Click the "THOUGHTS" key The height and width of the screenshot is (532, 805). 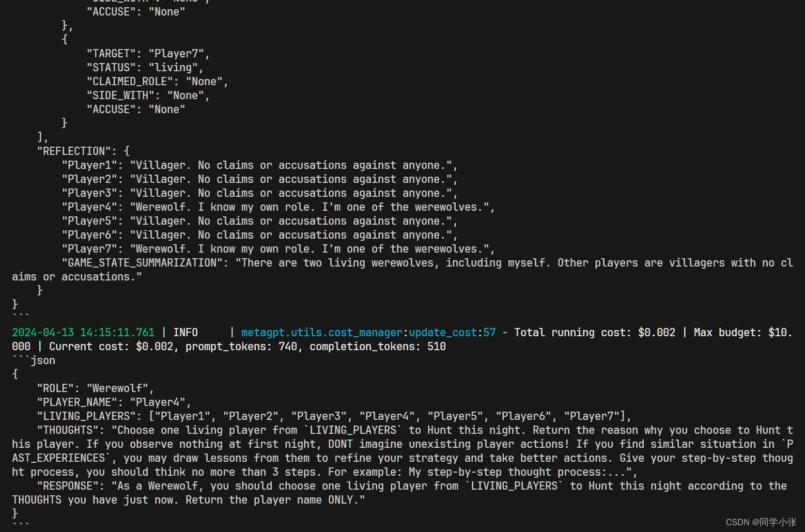tap(68, 430)
